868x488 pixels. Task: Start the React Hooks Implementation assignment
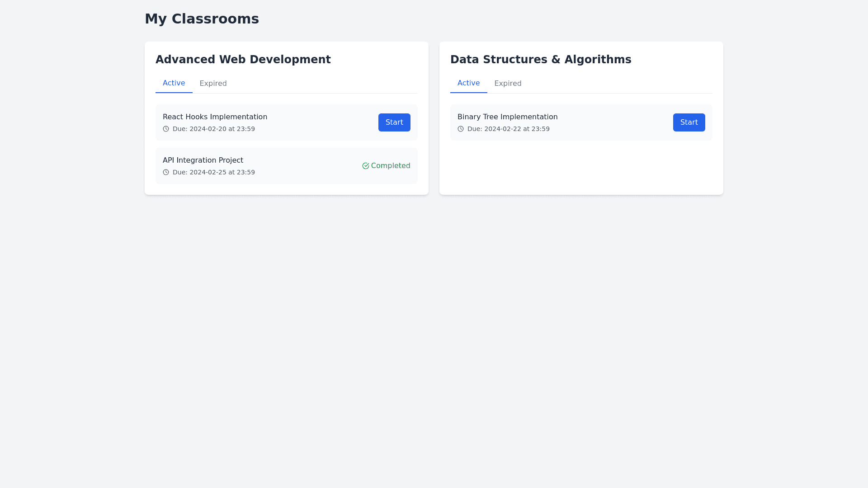point(394,122)
